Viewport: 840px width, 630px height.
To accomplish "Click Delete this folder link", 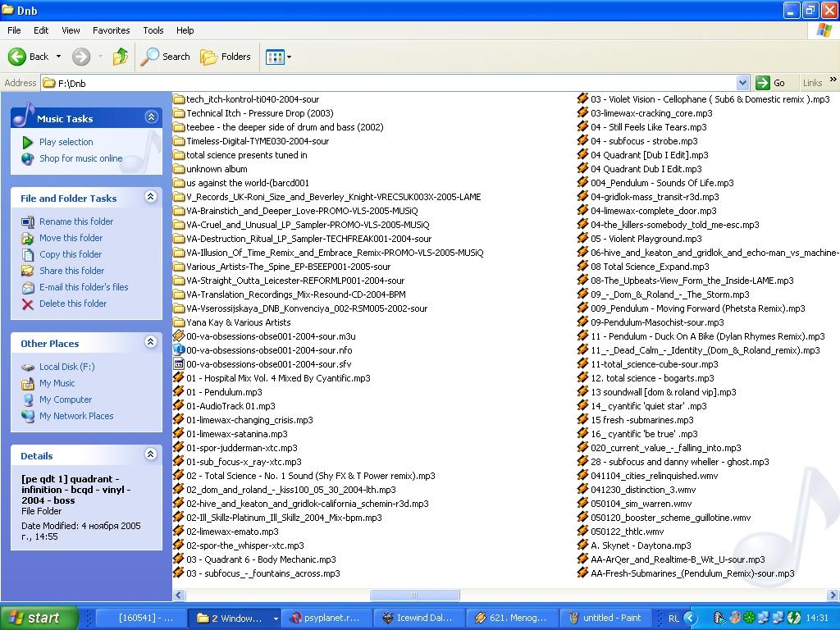I will [73, 304].
